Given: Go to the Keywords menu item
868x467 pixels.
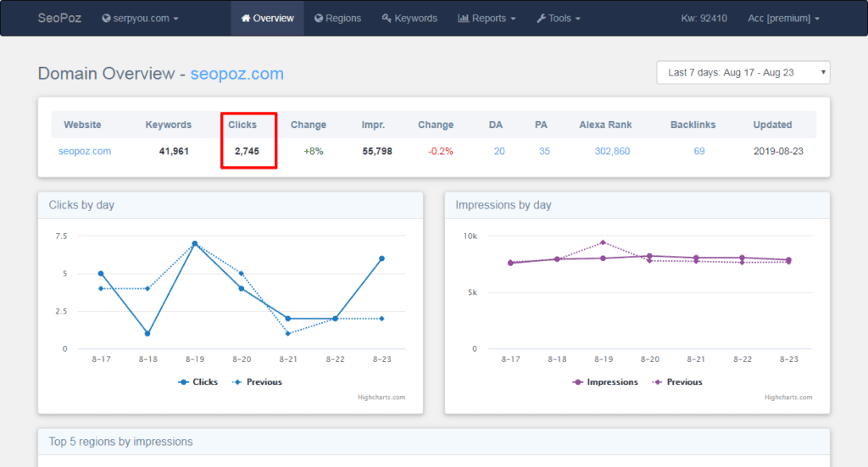Looking at the screenshot, I should pos(409,19).
